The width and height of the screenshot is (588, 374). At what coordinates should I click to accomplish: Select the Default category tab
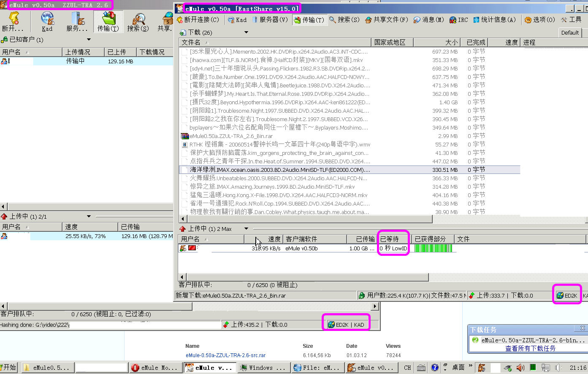click(x=570, y=33)
